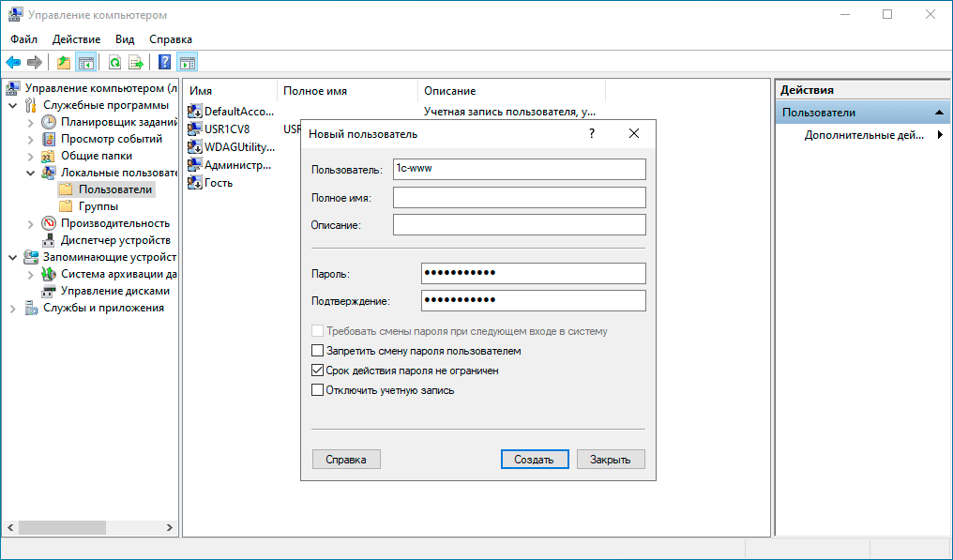The height and width of the screenshot is (560, 953).
Task: Uncheck Срок действия пароля не ограничен
Action: 317,371
